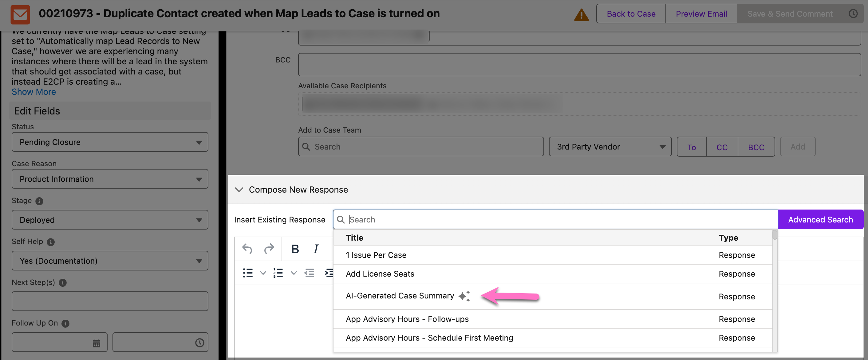Open the Follow Up On calendar picker
868x360 pixels.
pos(97,343)
